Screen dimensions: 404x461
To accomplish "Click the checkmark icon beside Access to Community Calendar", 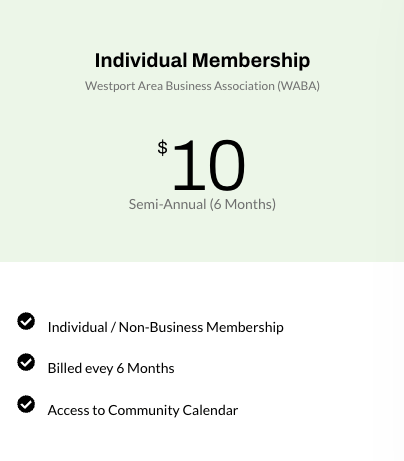I will (x=26, y=404).
